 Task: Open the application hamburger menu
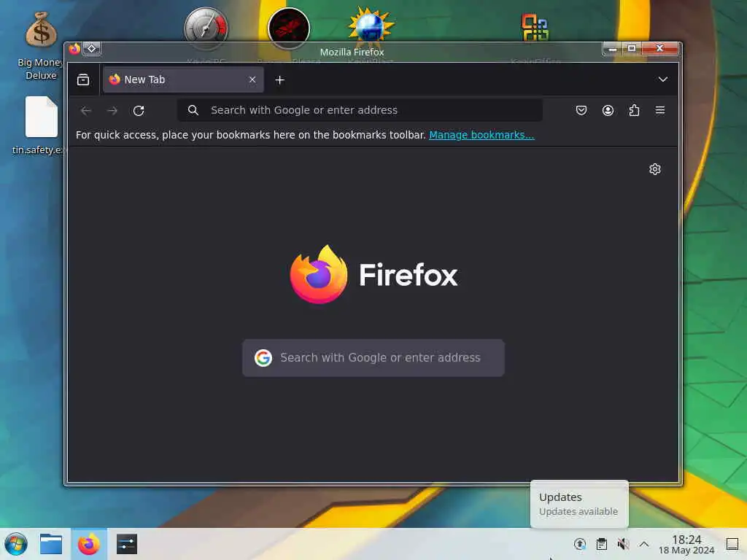[x=659, y=111]
